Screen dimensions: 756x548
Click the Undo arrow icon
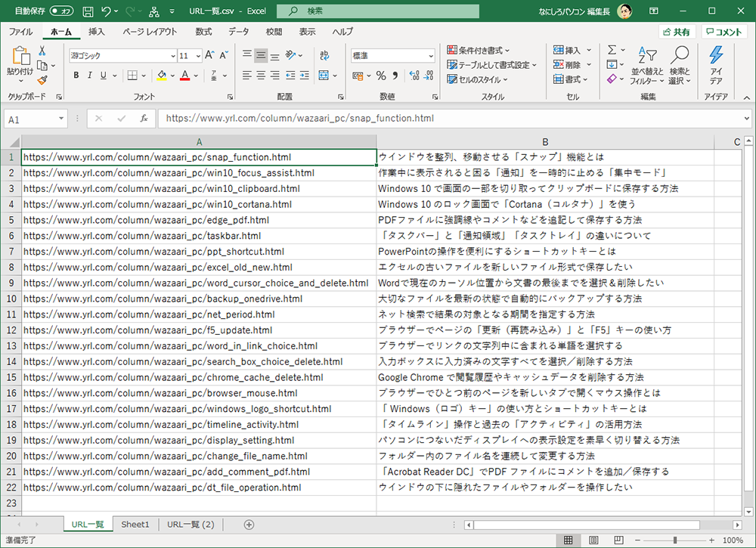coord(107,11)
